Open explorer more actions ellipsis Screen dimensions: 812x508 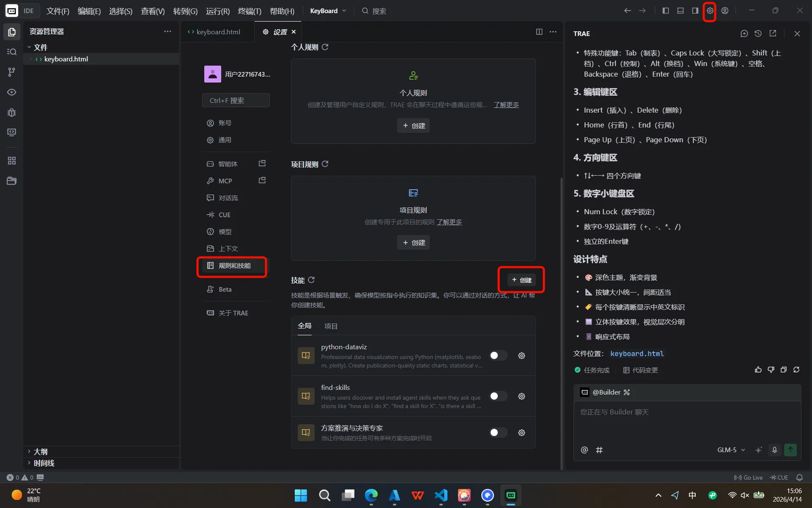point(167,31)
